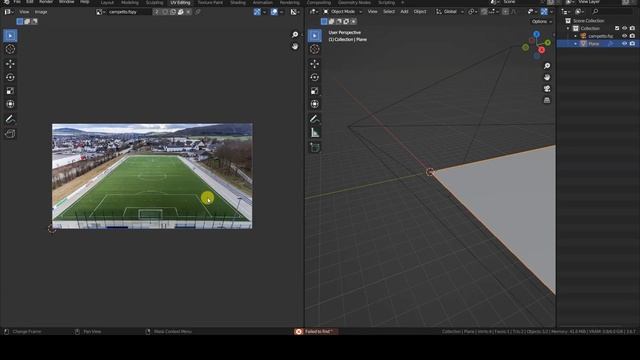Click the pan hand icon in the image editor
Viewport: 640px width, 360px height.
[295, 47]
